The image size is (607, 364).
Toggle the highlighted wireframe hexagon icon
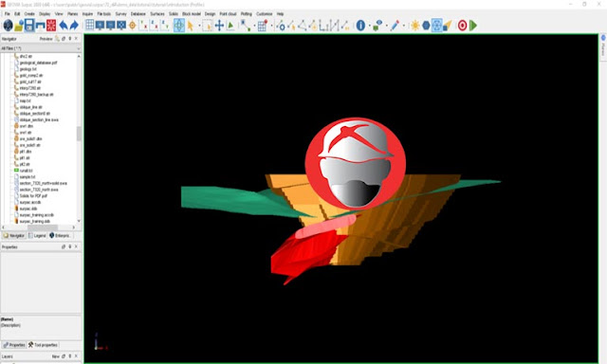(436, 26)
